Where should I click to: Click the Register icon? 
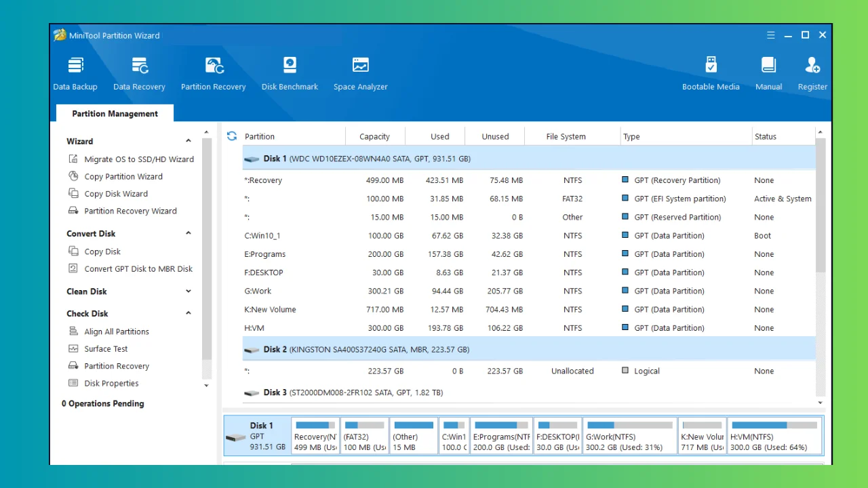812,65
